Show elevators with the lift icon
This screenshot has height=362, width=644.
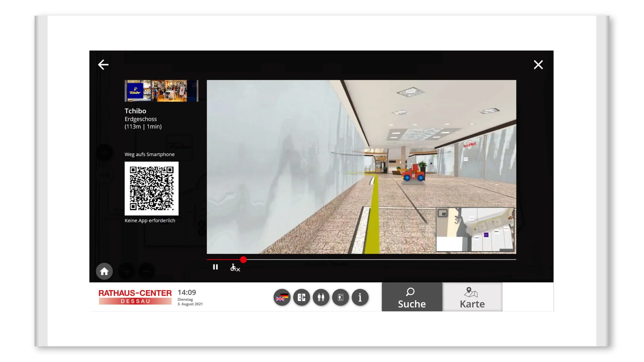[x=341, y=297]
